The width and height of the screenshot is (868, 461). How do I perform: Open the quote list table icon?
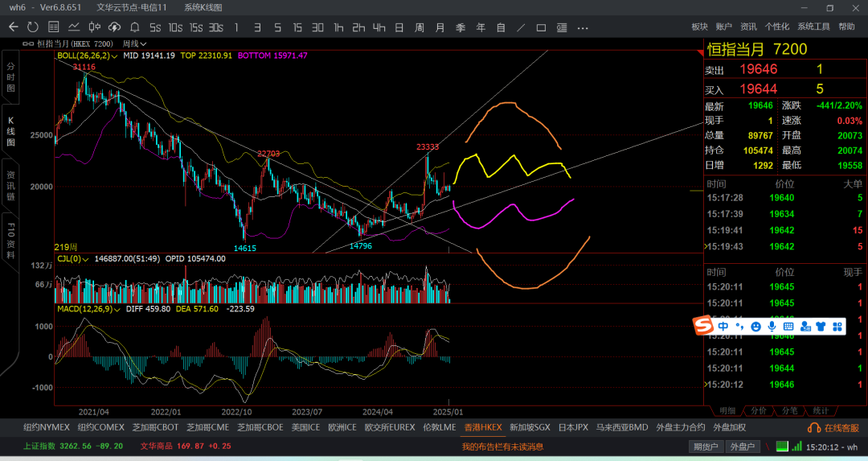pos(53,27)
